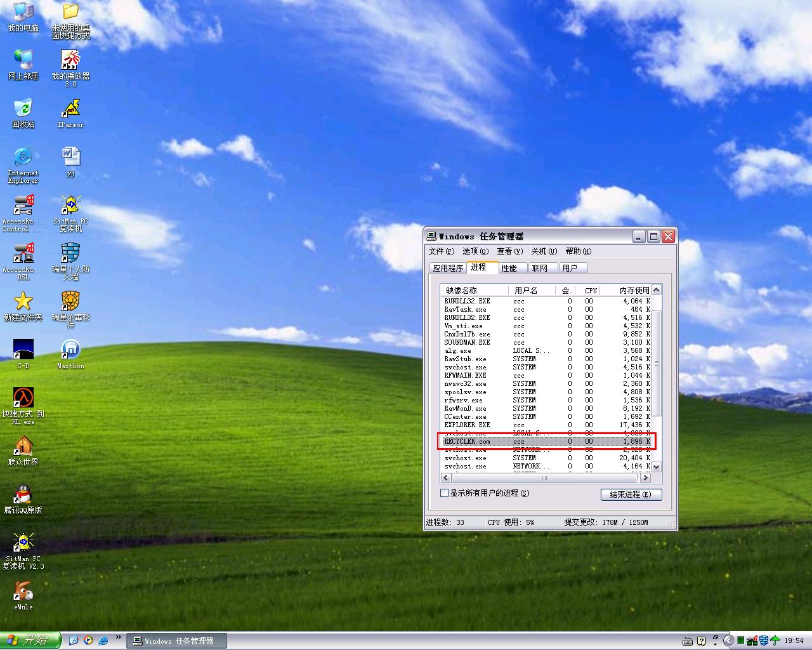Select the 腾讯QQ原版 desktop icon
The image size is (812, 650).
[23, 495]
